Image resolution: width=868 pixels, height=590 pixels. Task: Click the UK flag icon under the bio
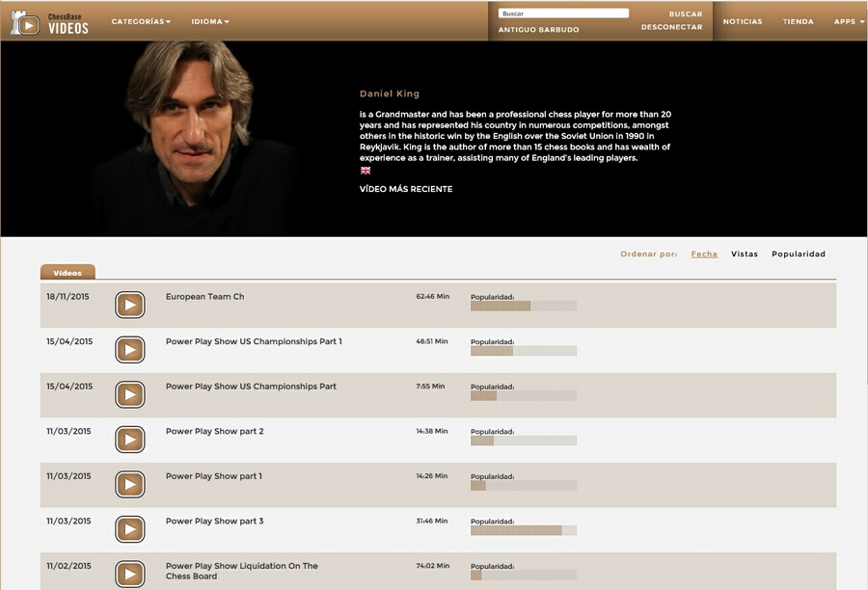pos(366,171)
